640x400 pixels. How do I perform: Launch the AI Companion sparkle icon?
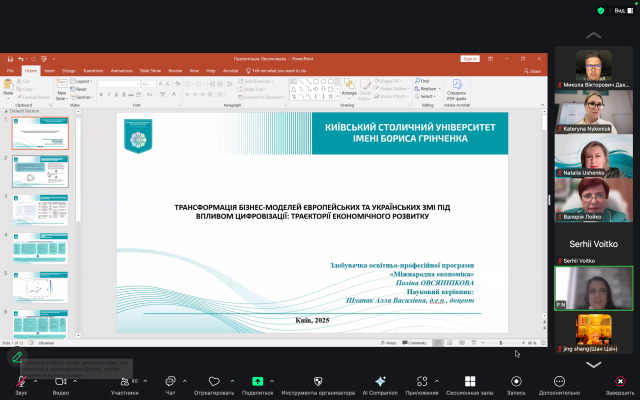[x=380, y=382]
